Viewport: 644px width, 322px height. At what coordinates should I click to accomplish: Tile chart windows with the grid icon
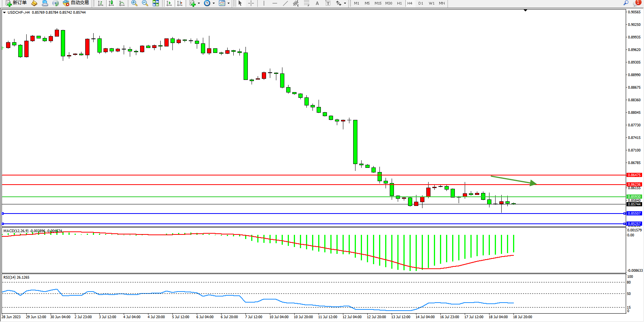click(156, 3)
